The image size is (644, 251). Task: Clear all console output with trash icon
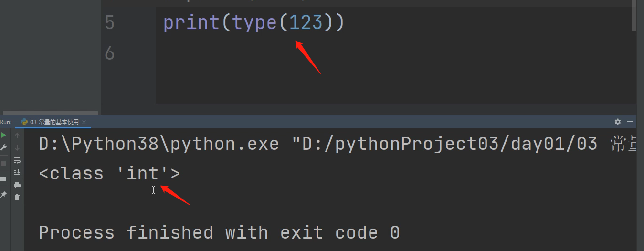(x=17, y=198)
